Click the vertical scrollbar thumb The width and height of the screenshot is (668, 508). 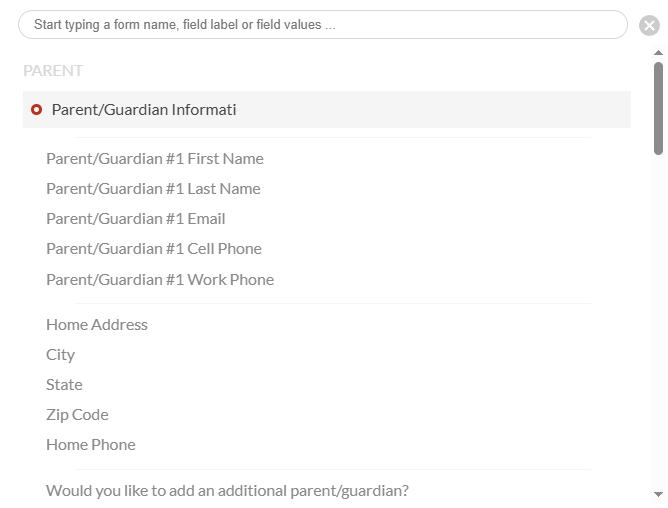659,108
